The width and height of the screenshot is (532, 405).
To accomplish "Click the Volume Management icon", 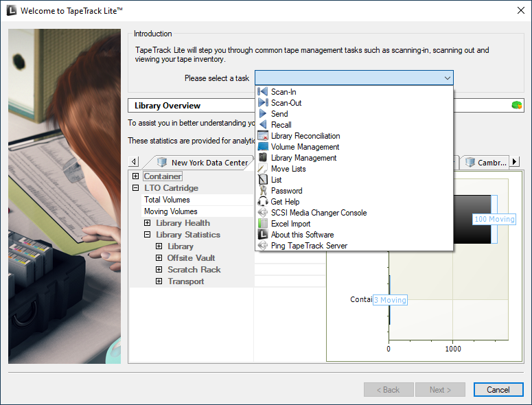I will click(263, 146).
